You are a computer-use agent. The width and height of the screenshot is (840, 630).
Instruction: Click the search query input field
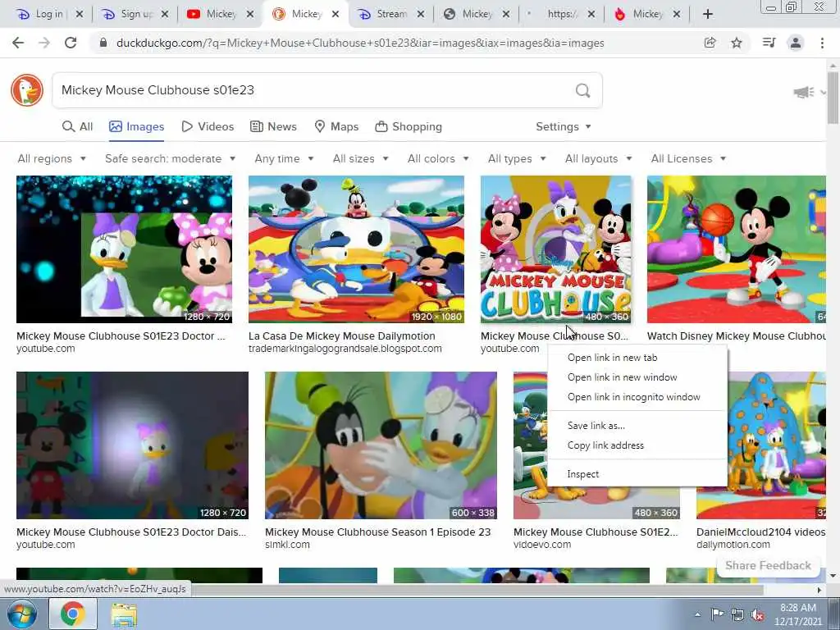click(313, 90)
